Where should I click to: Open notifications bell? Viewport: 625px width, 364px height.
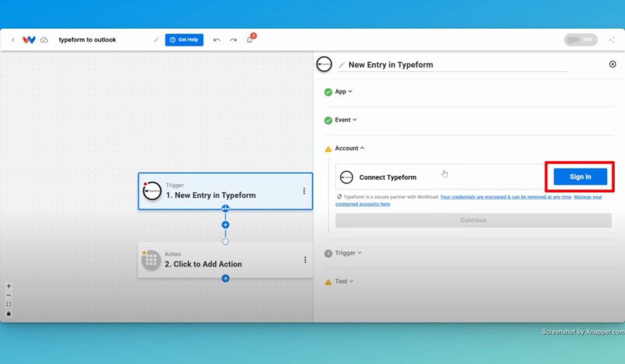(x=250, y=40)
